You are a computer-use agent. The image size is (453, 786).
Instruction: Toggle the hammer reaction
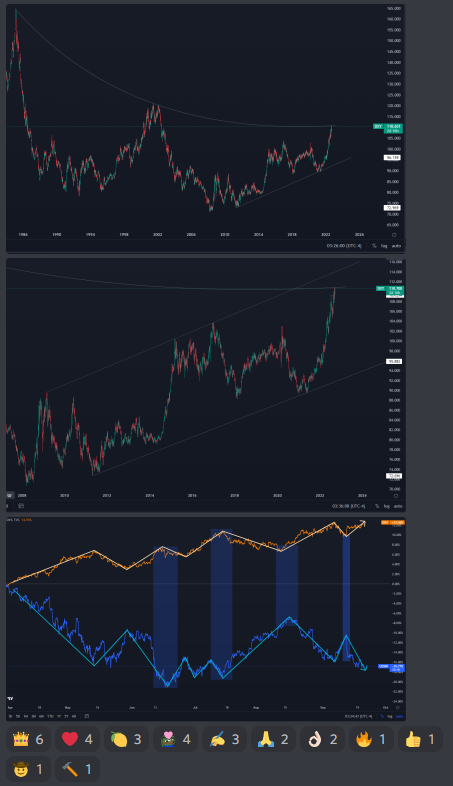coord(77,768)
